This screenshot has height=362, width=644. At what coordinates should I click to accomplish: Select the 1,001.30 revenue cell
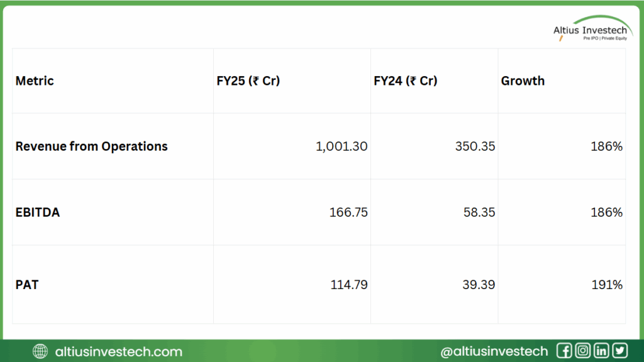click(341, 146)
